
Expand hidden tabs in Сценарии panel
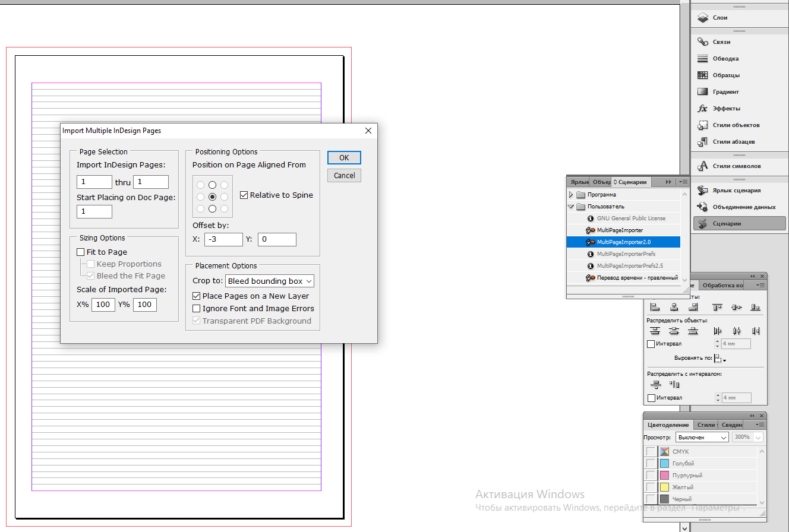[668, 182]
